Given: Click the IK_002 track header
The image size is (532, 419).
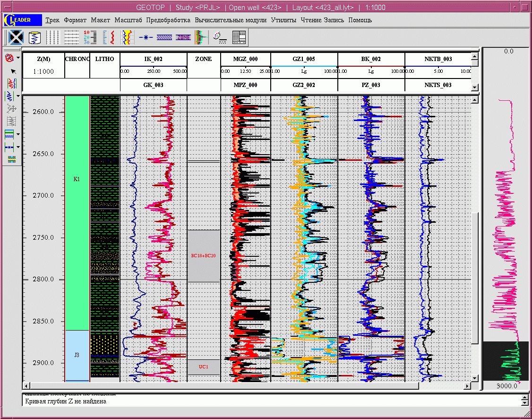Looking at the screenshot, I should (x=154, y=59).
